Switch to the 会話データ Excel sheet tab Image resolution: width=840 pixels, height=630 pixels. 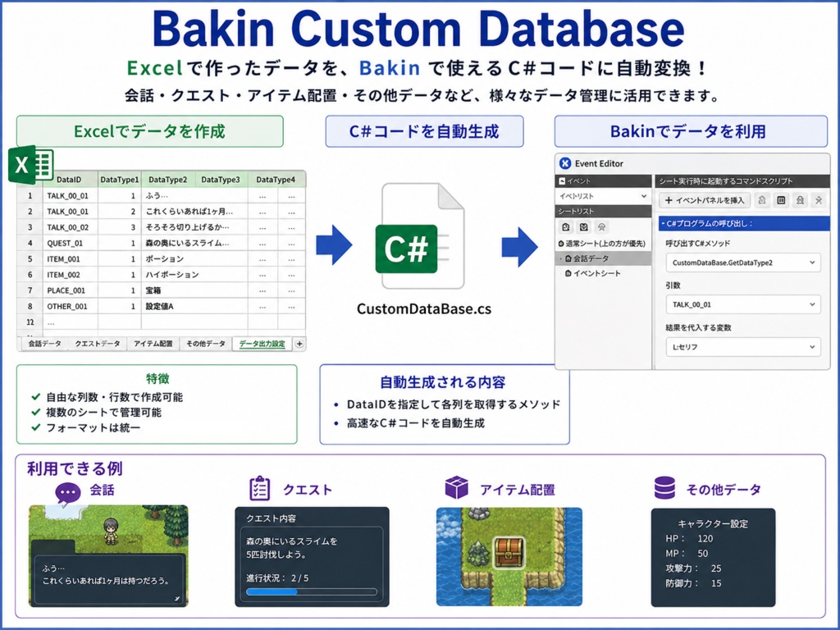click(45, 344)
